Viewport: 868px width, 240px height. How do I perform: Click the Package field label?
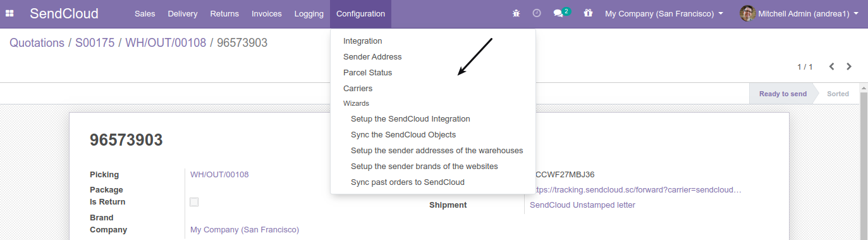point(106,189)
